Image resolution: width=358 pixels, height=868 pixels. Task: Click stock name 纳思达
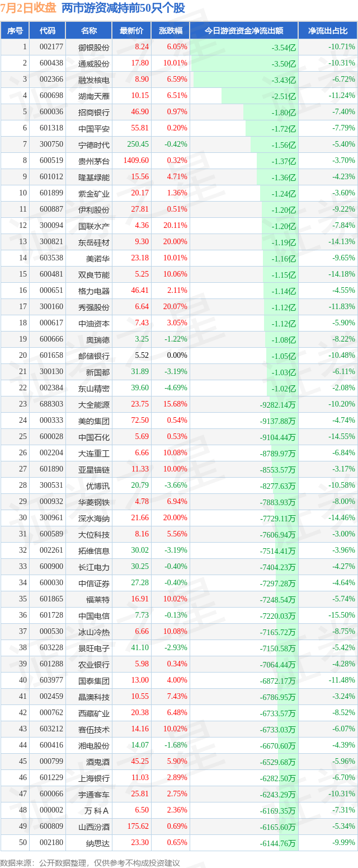click(x=98, y=843)
